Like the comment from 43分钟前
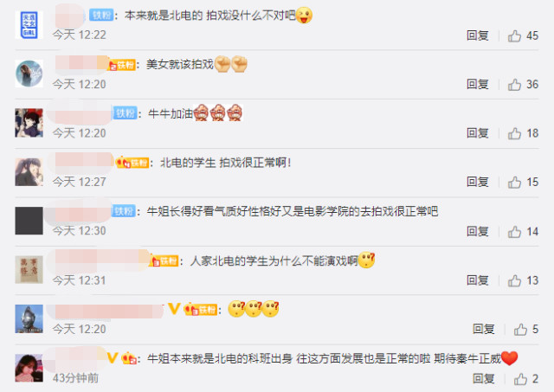Image resolution: width=554 pixels, height=392 pixels. pos(520,379)
